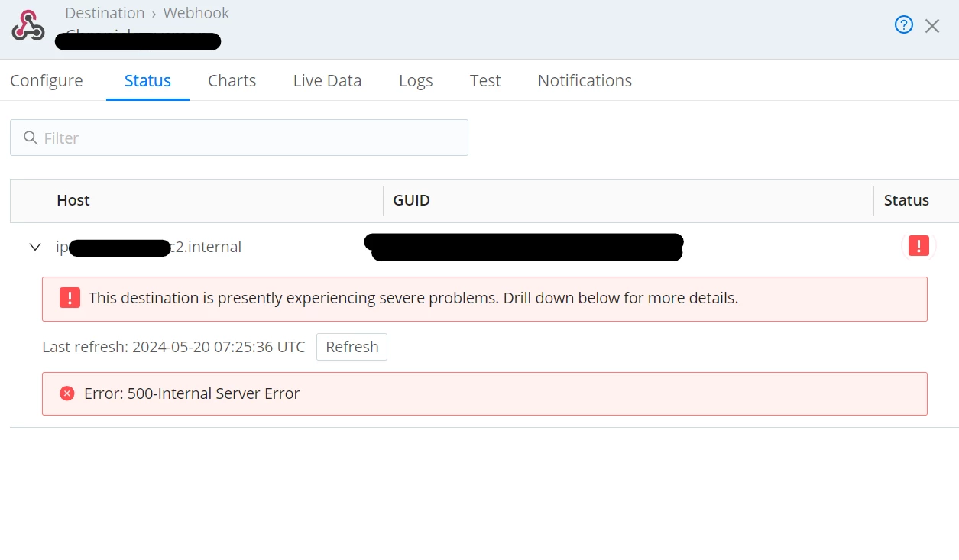Open the help question mark icon
The image size is (959, 560).
(904, 25)
